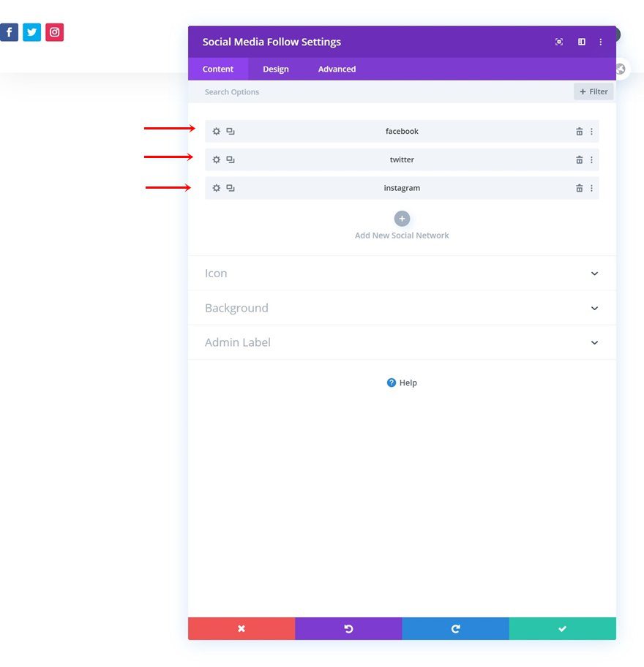Click the plus icon to add a social network

click(402, 219)
